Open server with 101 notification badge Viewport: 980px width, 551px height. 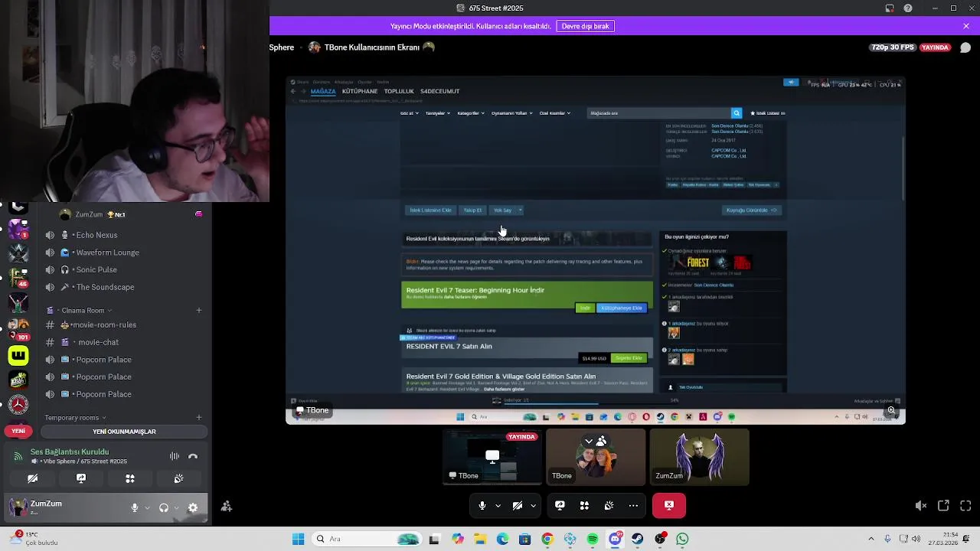[18, 330]
